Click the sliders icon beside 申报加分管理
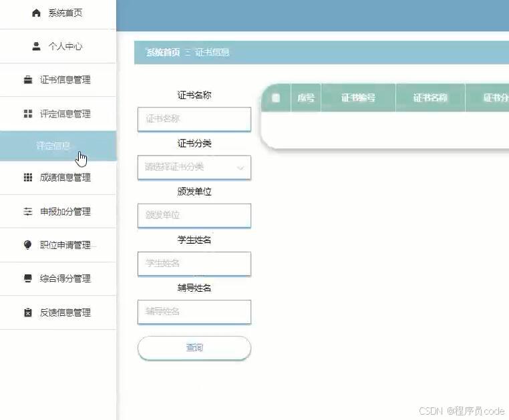Screen dimensions: 509x420 click(x=28, y=212)
